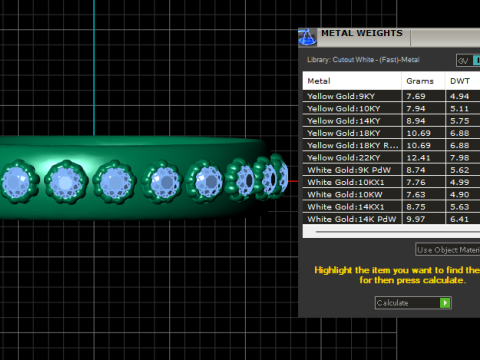
Task: Select the White Gold:9K PdW row
Action: point(391,170)
